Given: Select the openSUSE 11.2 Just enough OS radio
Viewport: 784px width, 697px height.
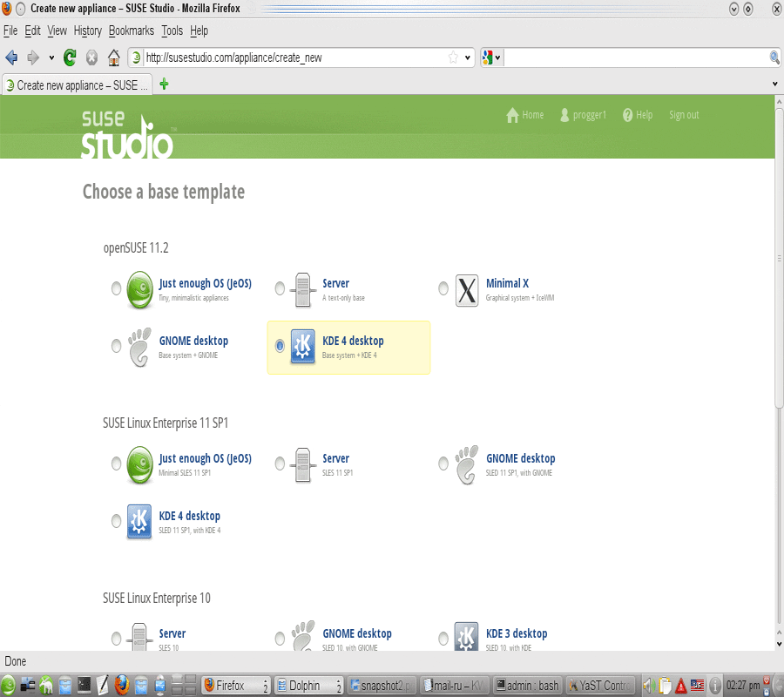Looking at the screenshot, I should [x=116, y=288].
